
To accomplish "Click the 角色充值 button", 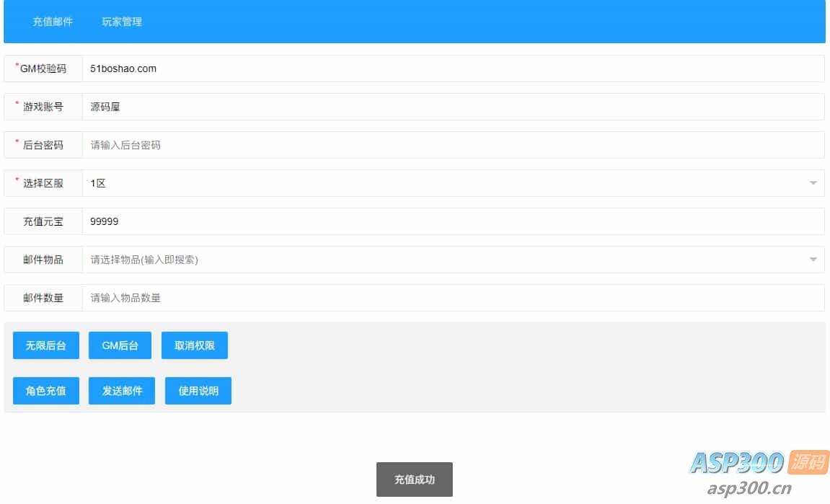I will 46,391.
